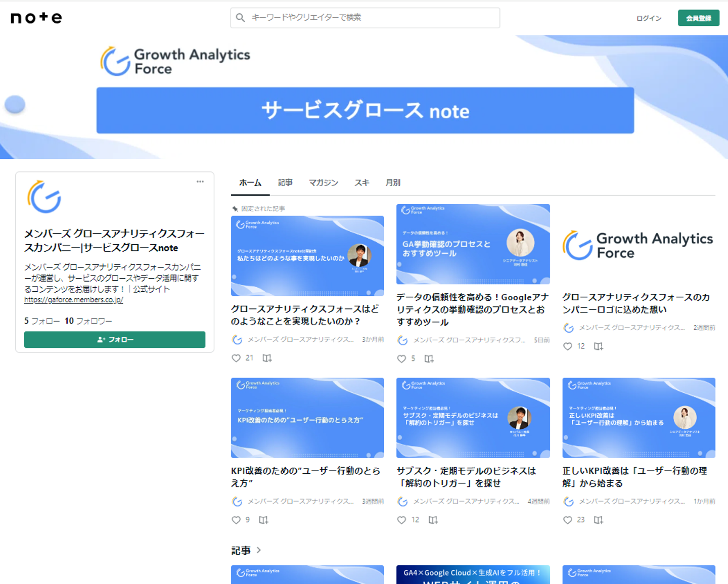Open the サブスク・定期モデルのビジネスは thumbnail
Screen dimensions: 728x584
[473, 418]
